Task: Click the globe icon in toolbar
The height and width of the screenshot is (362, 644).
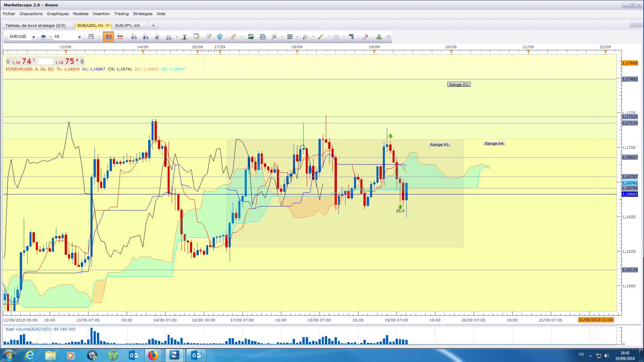Action: pyautogui.click(x=220, y=37)
